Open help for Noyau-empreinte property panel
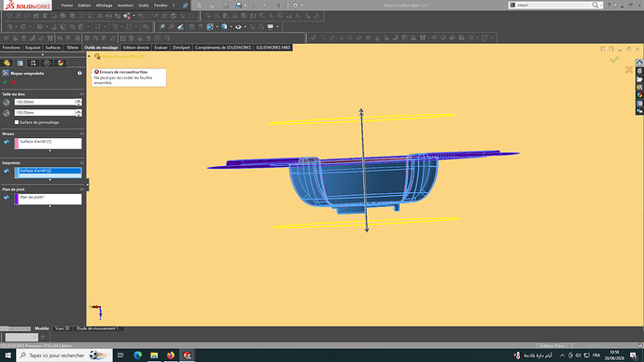The width and height of the screenshot is (644, 362). pyautogui.click(x=79, y=73)
